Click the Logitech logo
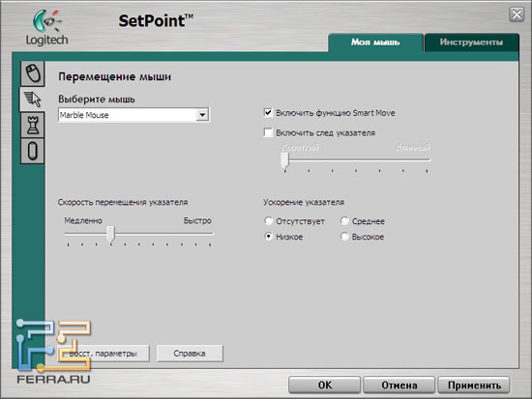 pos(47,28)
